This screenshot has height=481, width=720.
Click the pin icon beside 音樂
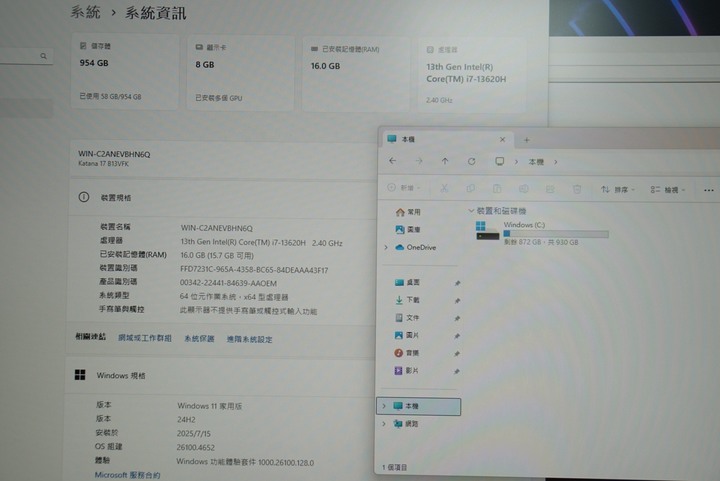tap(456, 354)
